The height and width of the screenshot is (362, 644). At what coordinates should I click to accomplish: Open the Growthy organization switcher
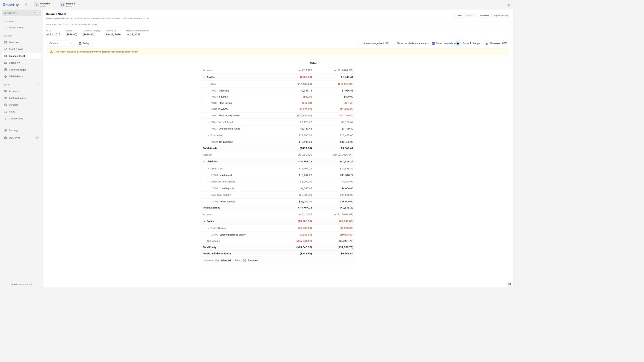[x=44, y=5]
